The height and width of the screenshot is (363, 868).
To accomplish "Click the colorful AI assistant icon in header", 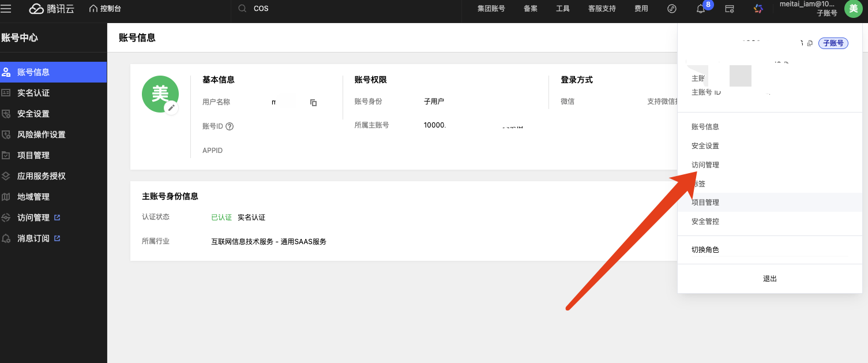I will 758,9.
